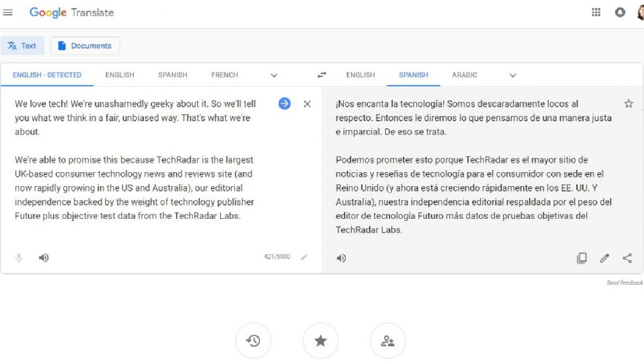Open the side navigation menu
Screen dimensions: 644x362
(x=8, y=12)
